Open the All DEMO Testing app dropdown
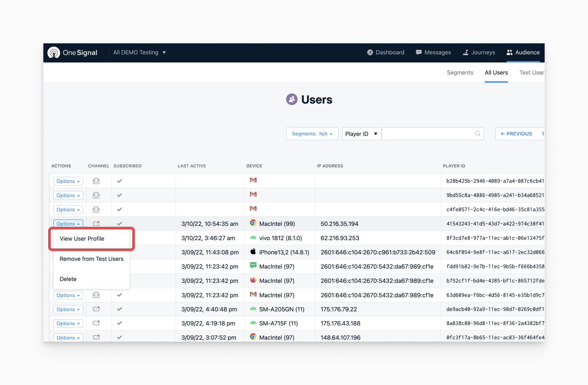Viewport: 588px width, 385px height. [140, 52]
